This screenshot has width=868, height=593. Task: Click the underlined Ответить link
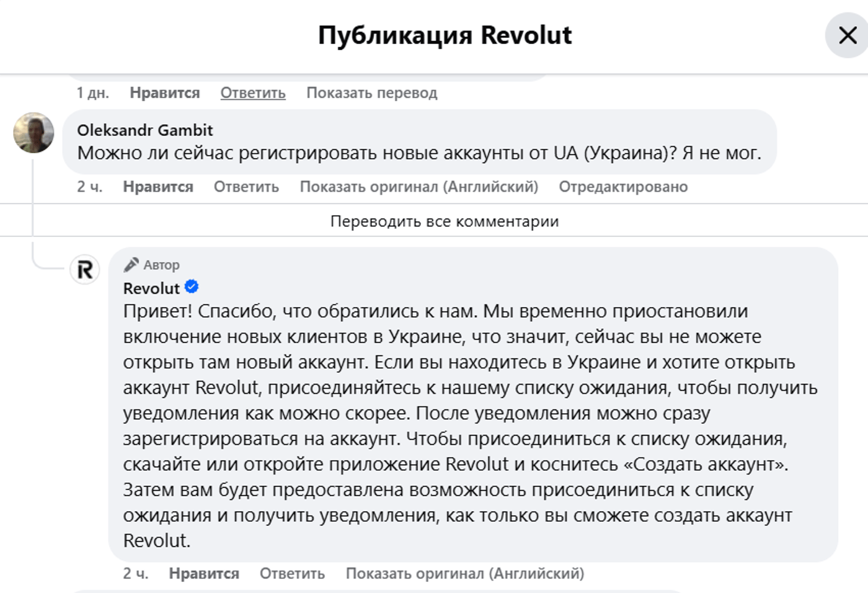(253, 93)
